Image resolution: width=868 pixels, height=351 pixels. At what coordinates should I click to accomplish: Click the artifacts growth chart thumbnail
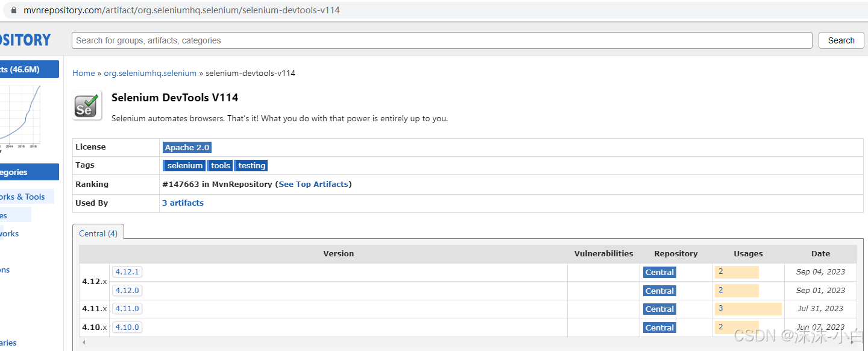(21, 118)
